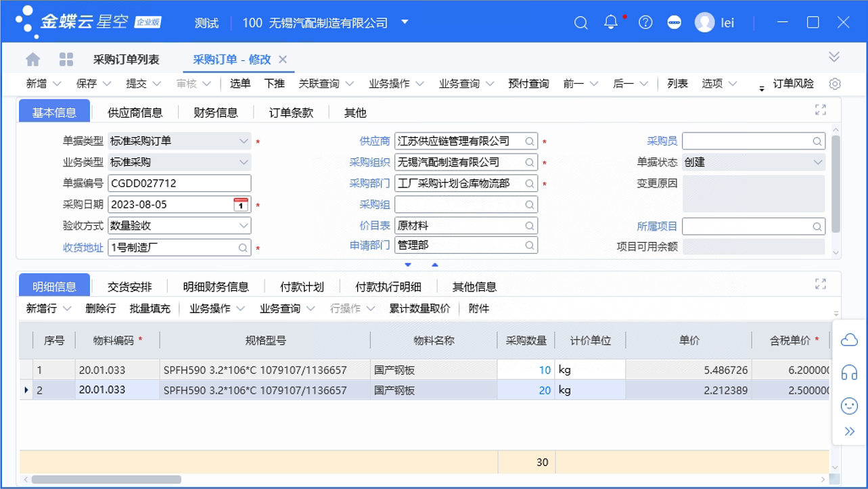Open the headset customer service icon
Image resolution: width=868 pixels, height=489 pixels.
click(849, 373)
